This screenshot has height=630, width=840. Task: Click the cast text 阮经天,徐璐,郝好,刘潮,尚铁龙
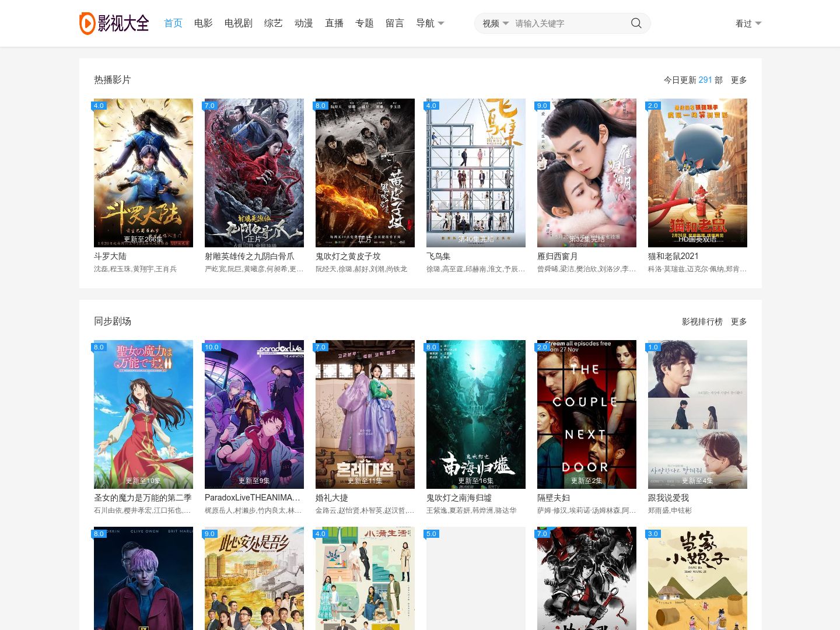tap(362, 269)
